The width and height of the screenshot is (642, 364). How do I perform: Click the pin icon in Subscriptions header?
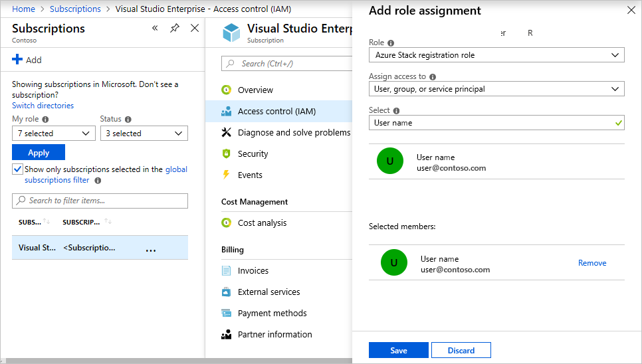[175, 28]
